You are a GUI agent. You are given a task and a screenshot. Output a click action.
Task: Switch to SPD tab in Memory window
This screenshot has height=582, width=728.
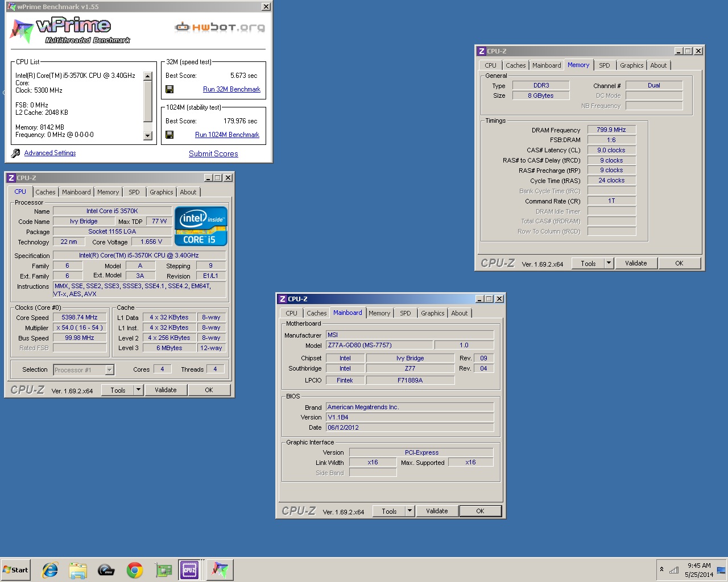click(605, 65)
